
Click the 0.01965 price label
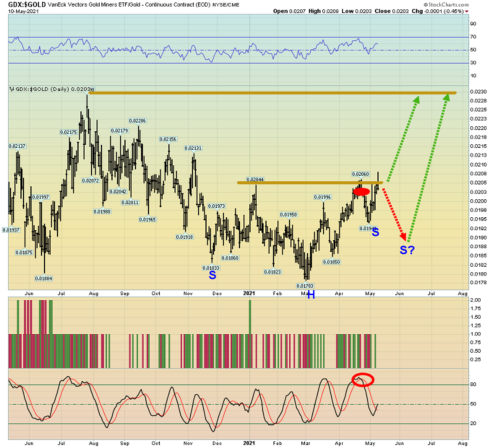point(147,220)
